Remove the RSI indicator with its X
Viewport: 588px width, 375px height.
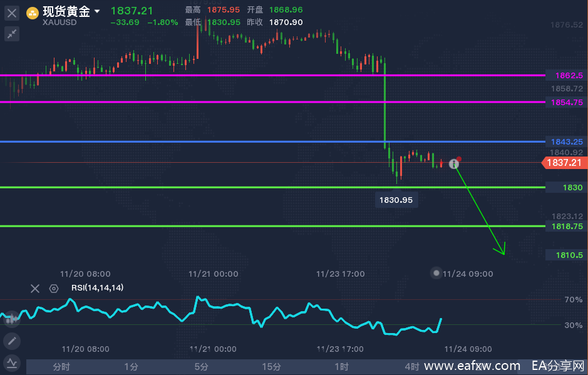pyautogui.click(x=35, y=289)
